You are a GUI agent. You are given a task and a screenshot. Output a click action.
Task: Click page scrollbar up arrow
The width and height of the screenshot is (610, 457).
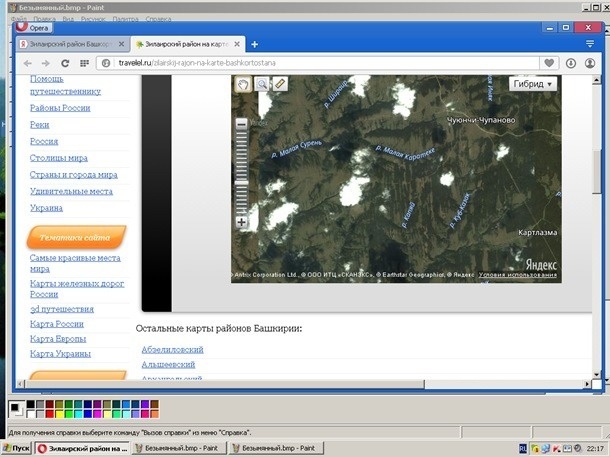596,80
